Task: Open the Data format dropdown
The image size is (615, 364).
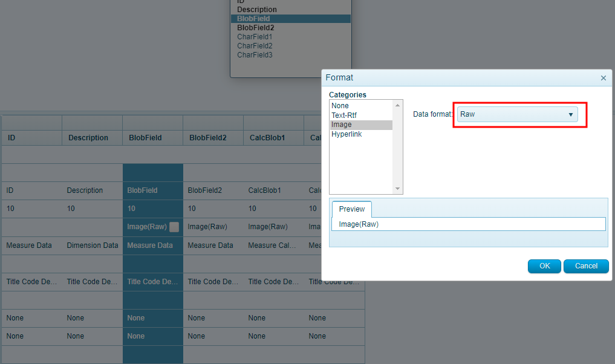Action: point(516,114)
